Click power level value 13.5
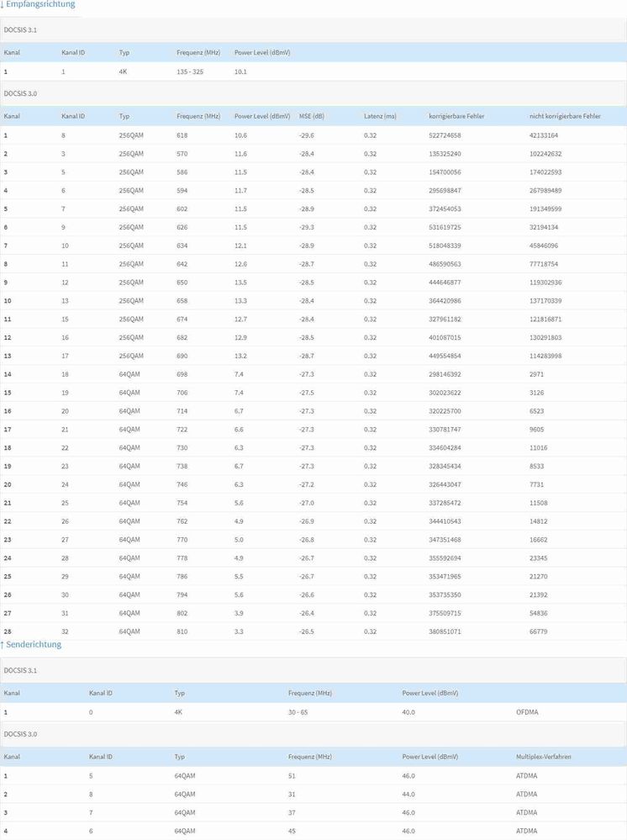The height and width of the screenshot is (840, 627). [x=240, y=283]
